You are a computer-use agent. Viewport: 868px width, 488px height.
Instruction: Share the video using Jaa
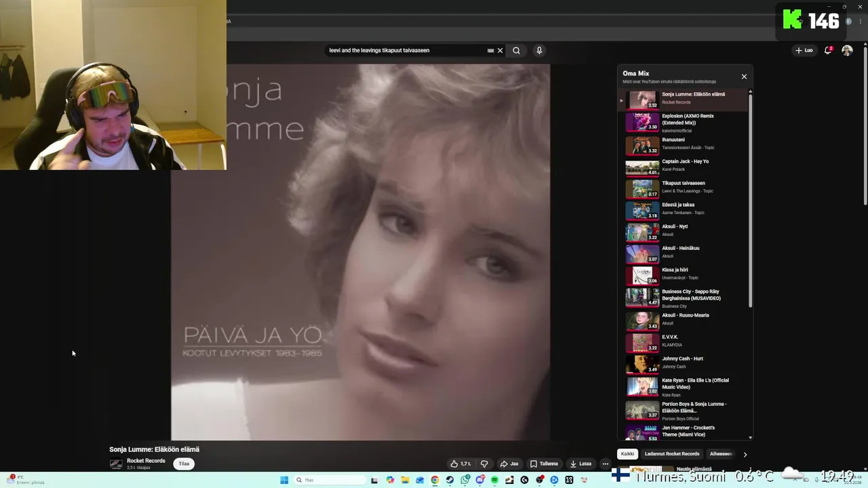click(x=509, y=464)
